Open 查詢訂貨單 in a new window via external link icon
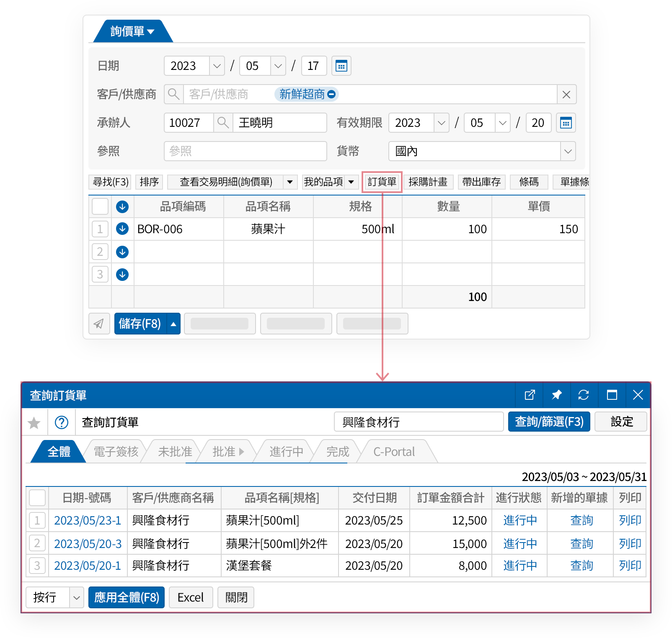The image size is (672, 638). (x=529, y=395)
